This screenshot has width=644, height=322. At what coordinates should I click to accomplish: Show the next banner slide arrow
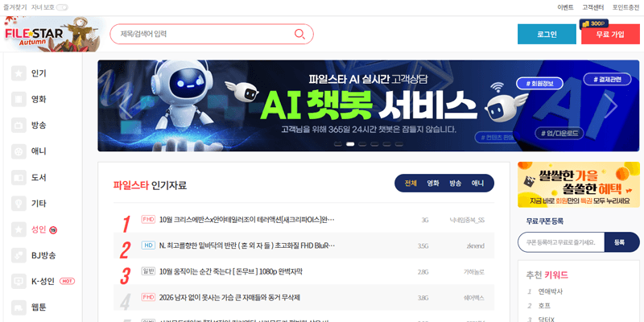click(x=611, y=105)
